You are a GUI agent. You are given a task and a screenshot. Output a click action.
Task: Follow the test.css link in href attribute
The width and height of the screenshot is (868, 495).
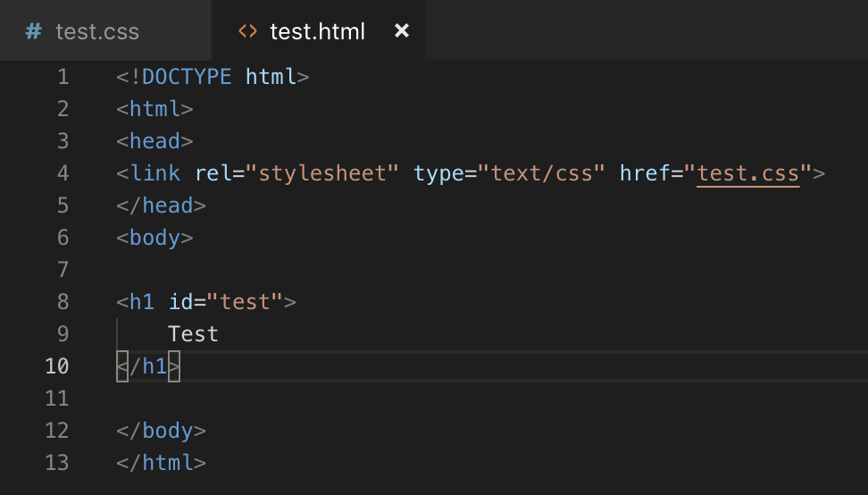(747, 173)
